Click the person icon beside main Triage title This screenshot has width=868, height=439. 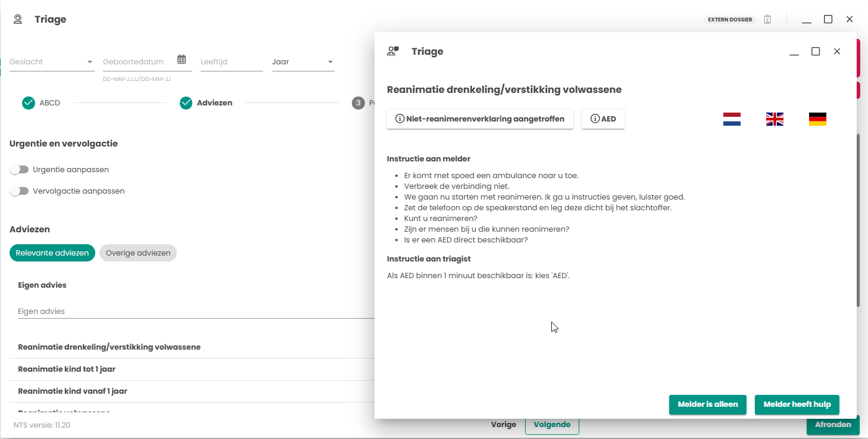(x=18, y=20)
